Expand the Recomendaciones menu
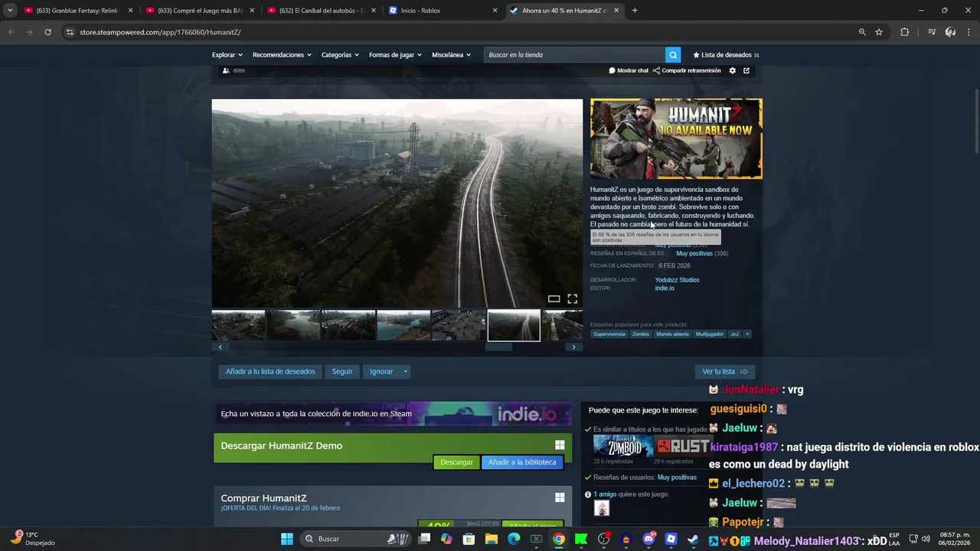Image resolution: width=980 pixels, height=551 pixels. pyautogui.click(x=282, y=55)
